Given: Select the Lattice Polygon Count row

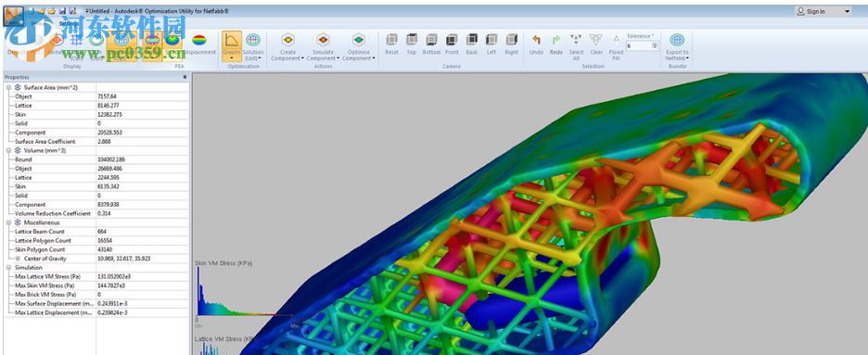Looking at the screenshot, I should coord(96,241).
